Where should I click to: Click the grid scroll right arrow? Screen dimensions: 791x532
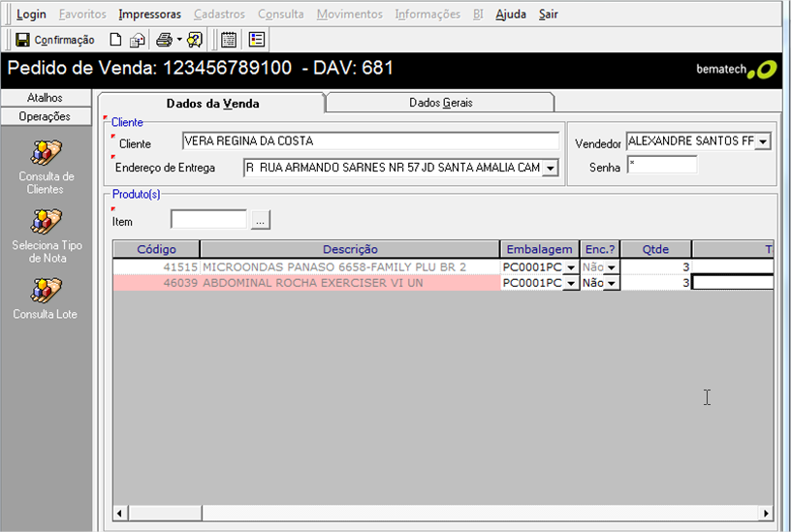tap(766, 514)
